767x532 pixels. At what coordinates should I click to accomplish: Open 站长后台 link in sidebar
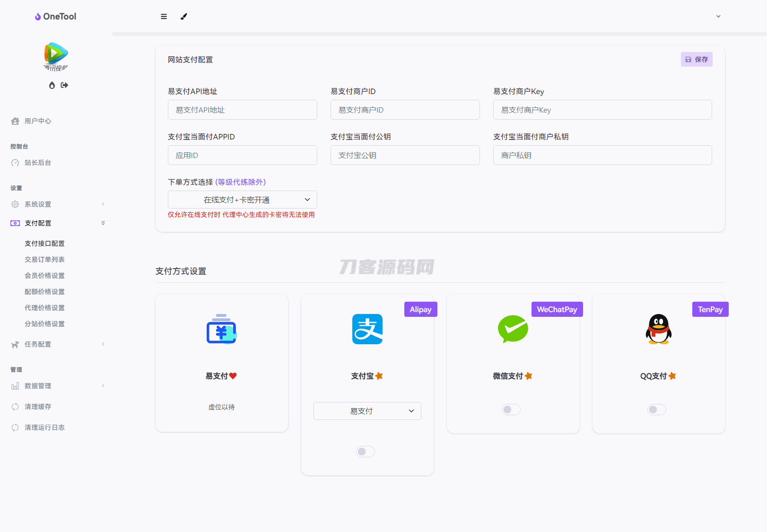pyautogui.click(x=38, y=163)
